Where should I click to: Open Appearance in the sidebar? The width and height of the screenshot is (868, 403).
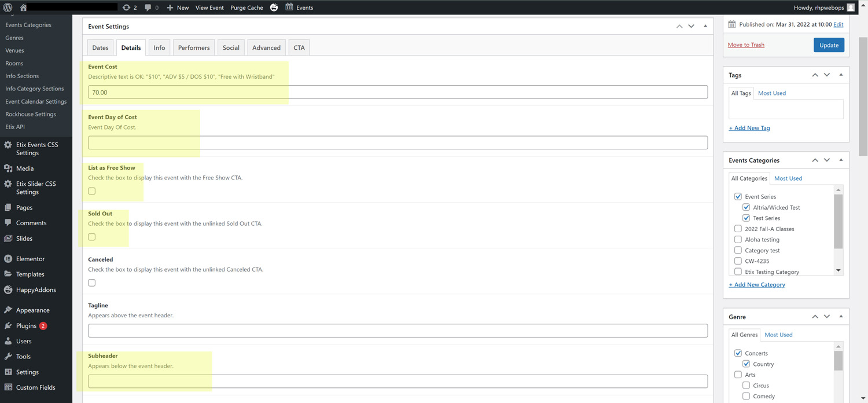(32, 310)
